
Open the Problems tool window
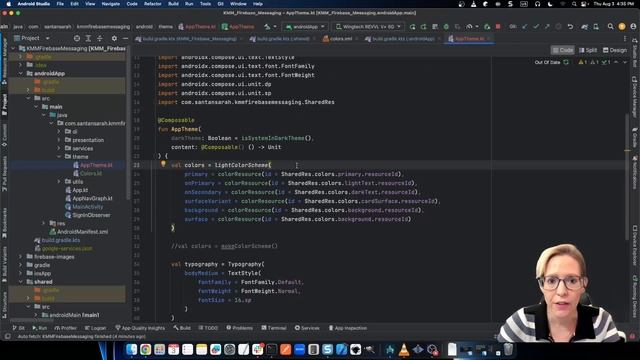point(240,328)
